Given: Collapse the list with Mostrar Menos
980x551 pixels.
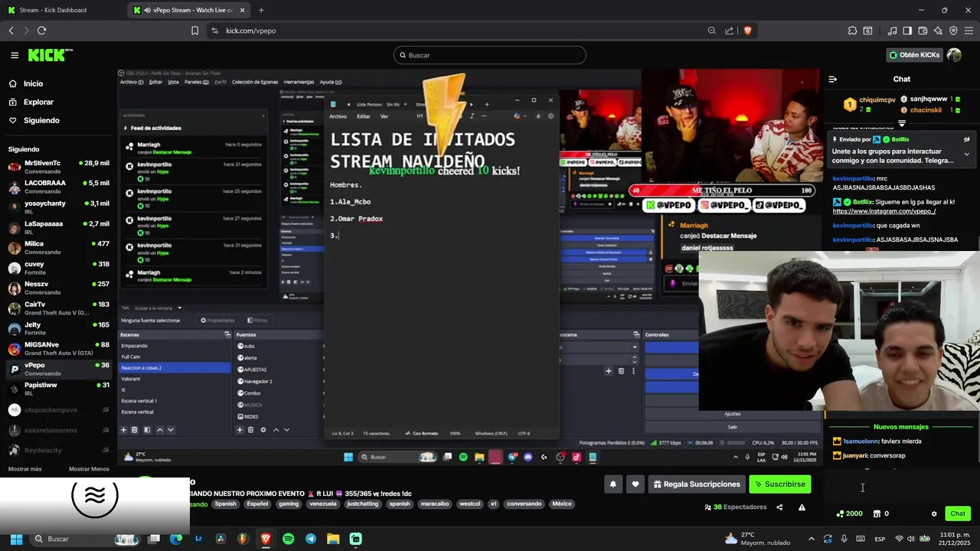Looking at the screenshot, I should click(89, 468).
